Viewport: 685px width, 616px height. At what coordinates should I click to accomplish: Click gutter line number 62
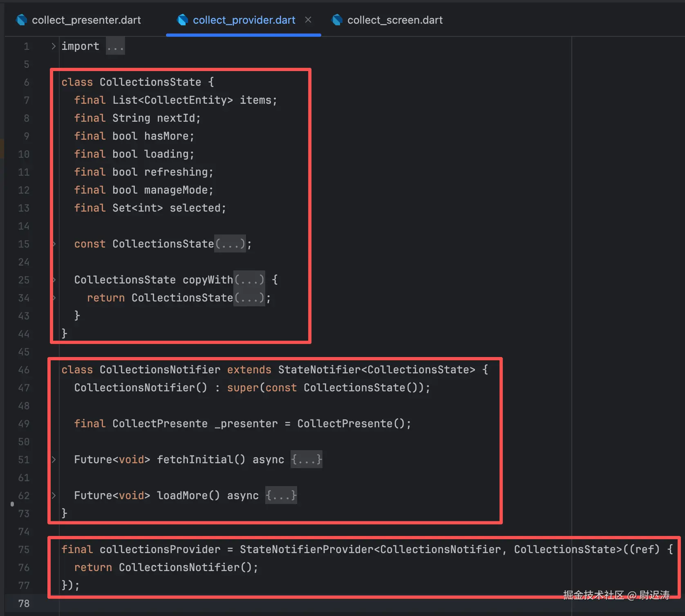pos(24,495)
